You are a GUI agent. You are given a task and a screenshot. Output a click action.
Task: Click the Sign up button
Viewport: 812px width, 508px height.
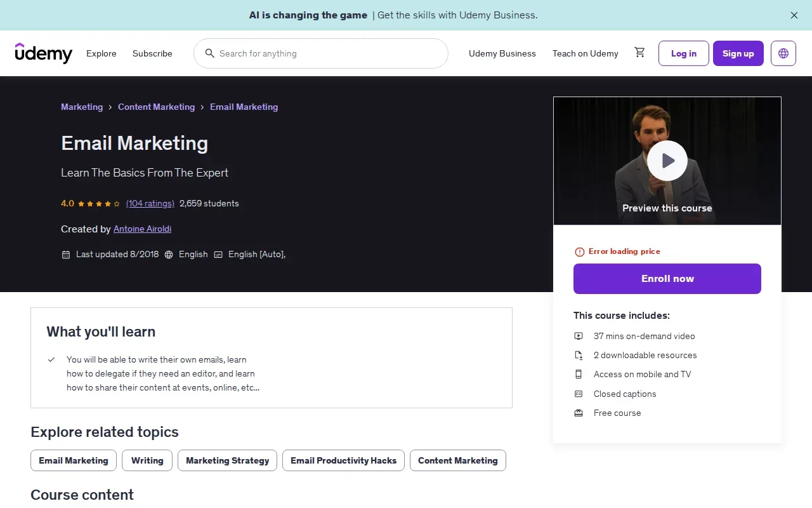738,53
